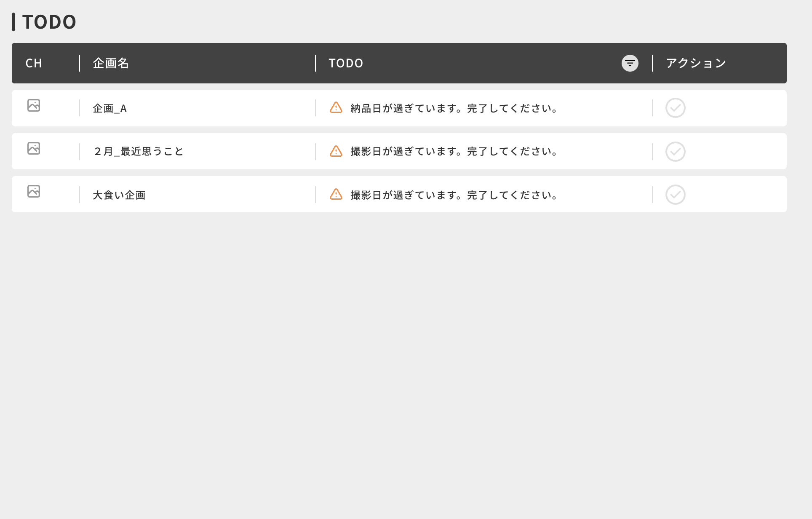This screenshot has height=519, width=812.
Task: Click warning triangle in 企画_A row
Action: point(336,107)
